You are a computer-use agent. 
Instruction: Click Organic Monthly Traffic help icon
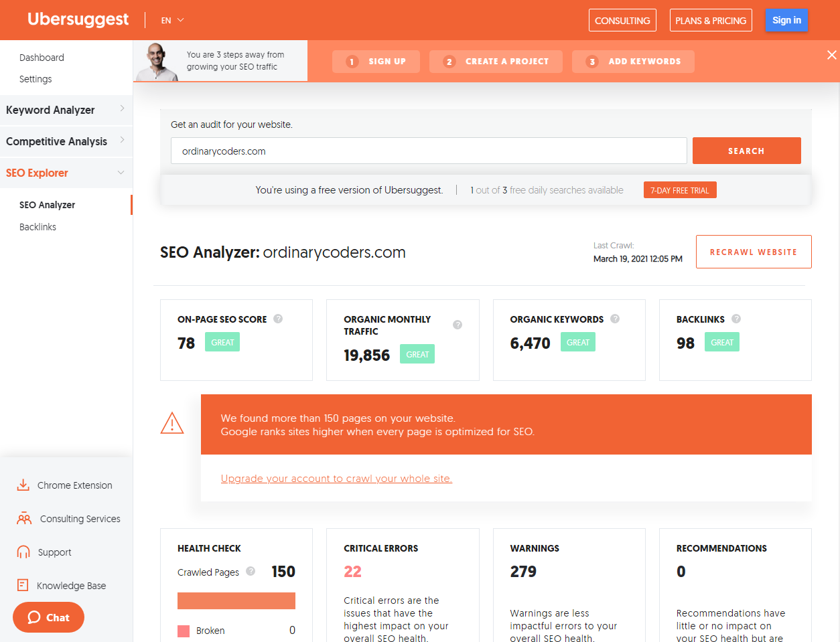[458, 325]
